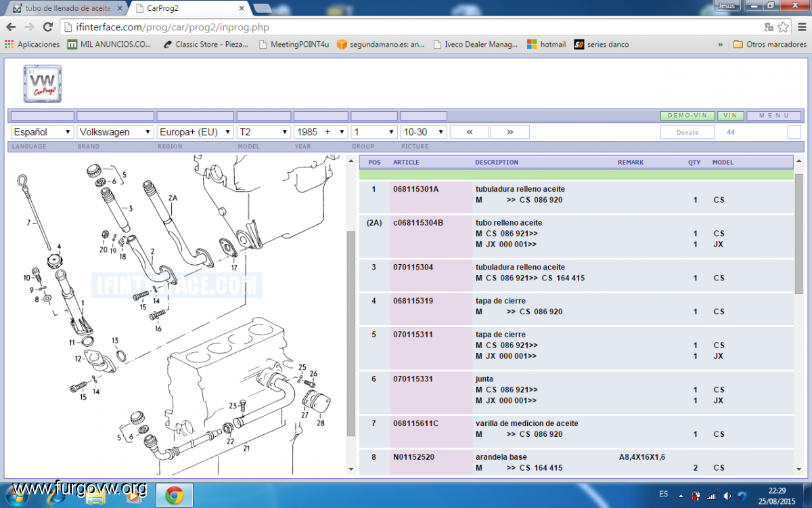Select article number c068115304B
Viewport: 812px width, 508px height.
pos(418,223)
